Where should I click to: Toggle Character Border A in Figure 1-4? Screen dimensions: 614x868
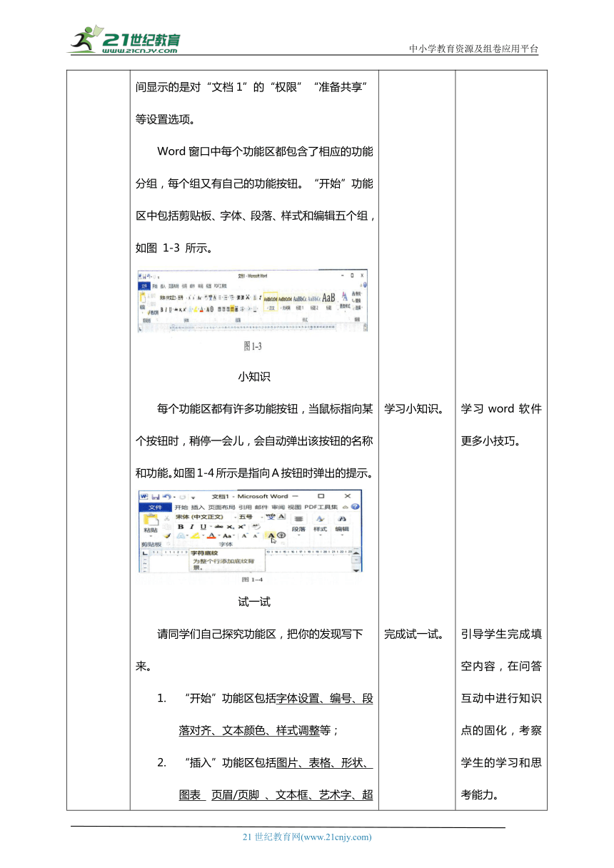coord(281,517)
